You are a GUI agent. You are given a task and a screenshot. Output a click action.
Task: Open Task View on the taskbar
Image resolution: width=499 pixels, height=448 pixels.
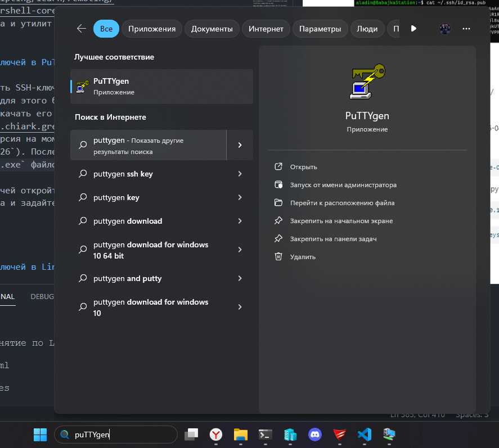(192, 434)
